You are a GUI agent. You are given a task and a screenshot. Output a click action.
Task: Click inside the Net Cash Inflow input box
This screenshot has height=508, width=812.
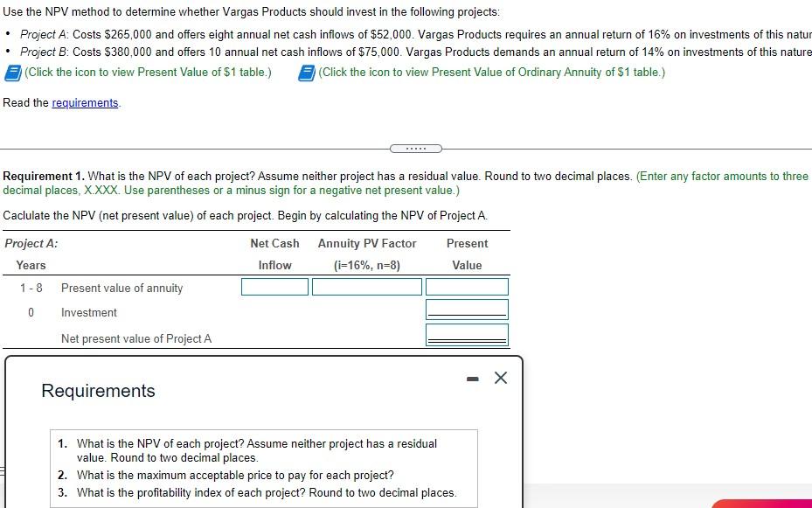274,286
